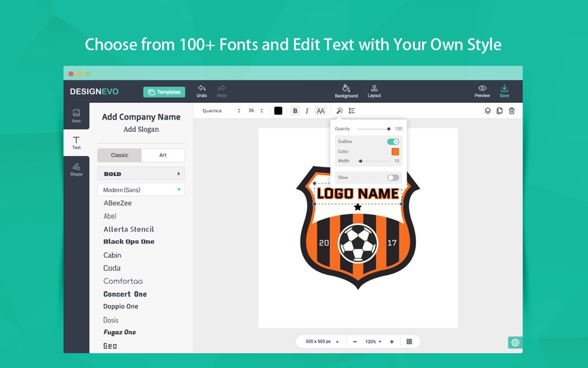Click the Redo icon
588x368 pixels.
point(222,88)
